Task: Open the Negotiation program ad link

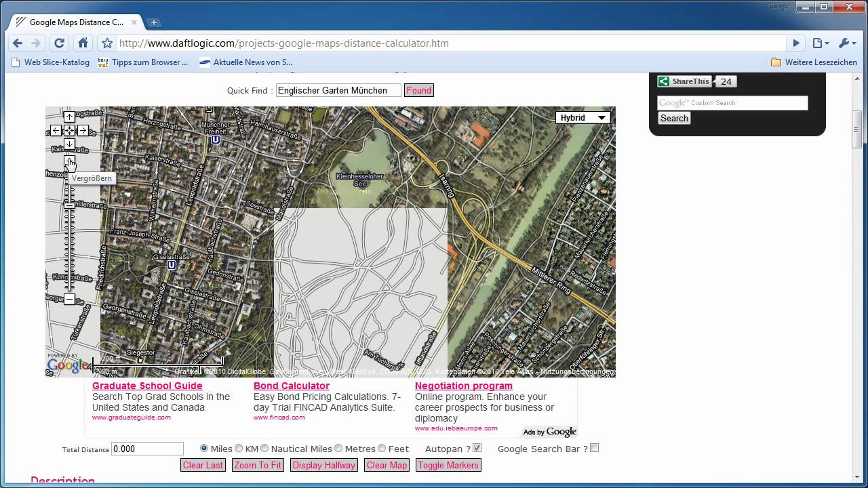Action: [x=464, y=386]
